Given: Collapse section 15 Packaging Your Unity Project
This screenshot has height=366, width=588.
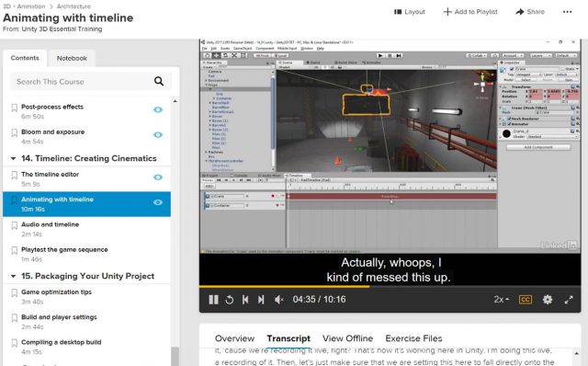Looking at the screenshot, I should (13, 276).
